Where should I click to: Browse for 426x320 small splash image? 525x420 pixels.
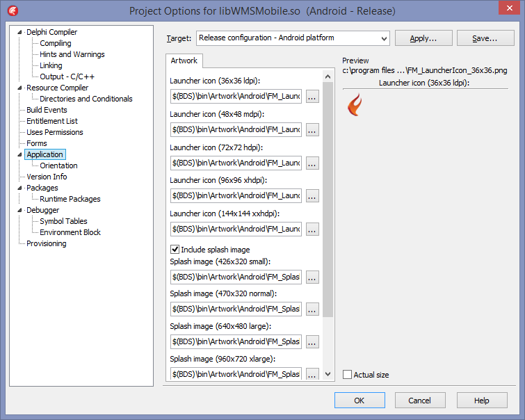coord(312,277)
